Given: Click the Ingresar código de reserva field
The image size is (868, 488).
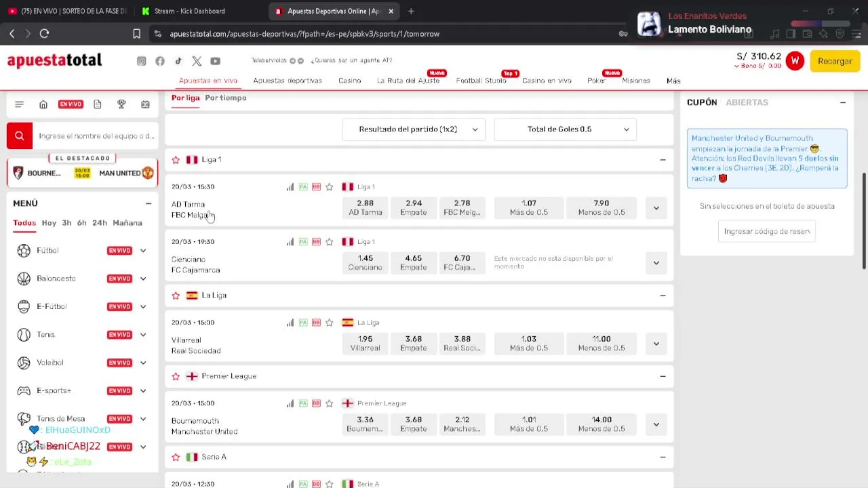Looking at the screenshot, I should (x=767, y=231).
